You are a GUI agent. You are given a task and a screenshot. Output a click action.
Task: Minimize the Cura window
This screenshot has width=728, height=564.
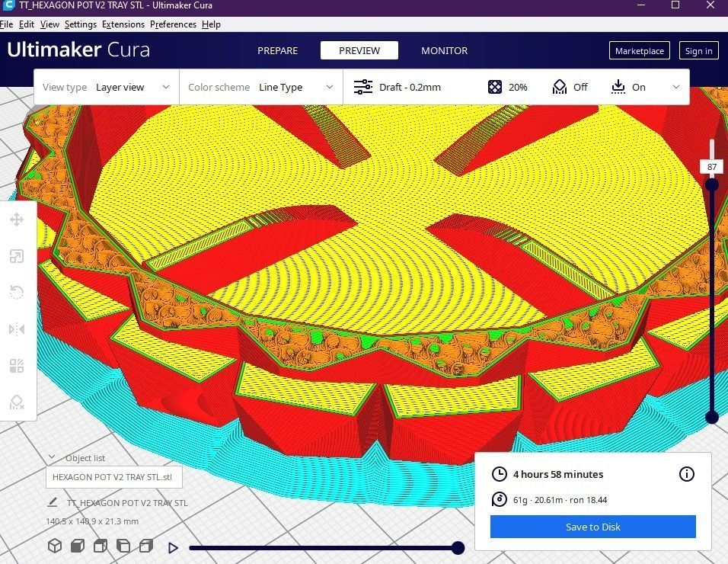coord(641,5)
